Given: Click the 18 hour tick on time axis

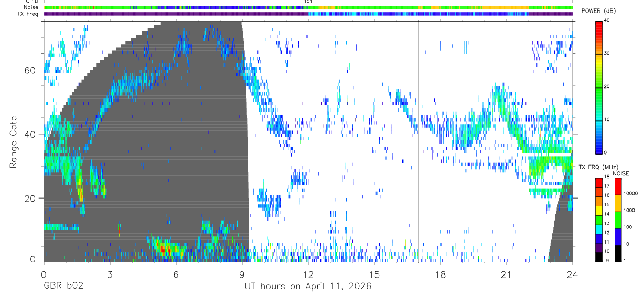Looking at the screenshot, I should coord(441,274).
